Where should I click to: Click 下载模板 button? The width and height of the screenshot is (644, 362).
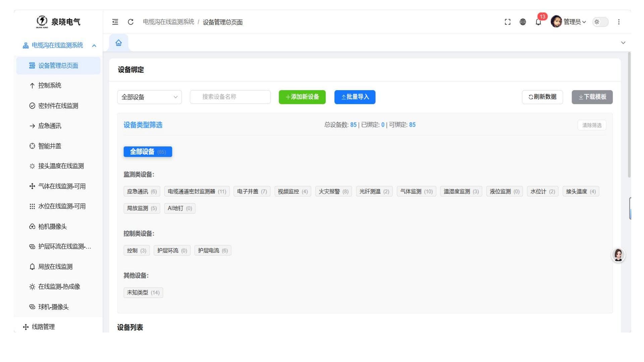592,97
